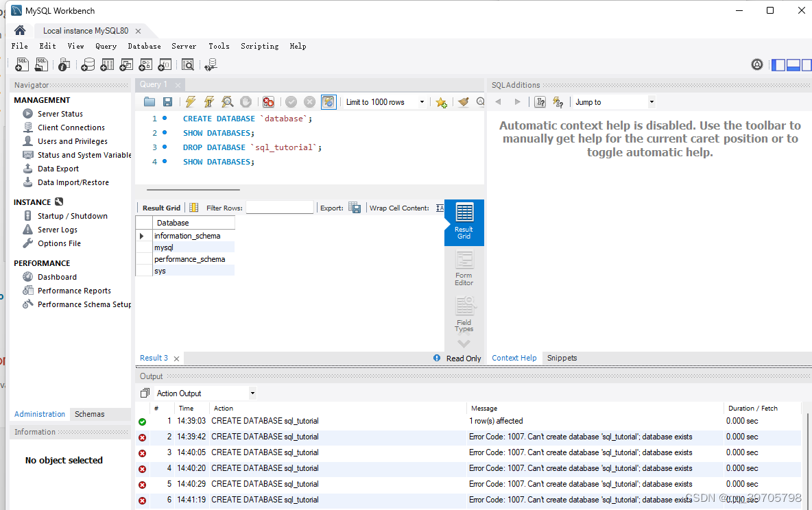The width and height of the screenshot is (812, 510).
Task: Show Field Types result view
Action: tap(464, 314)
